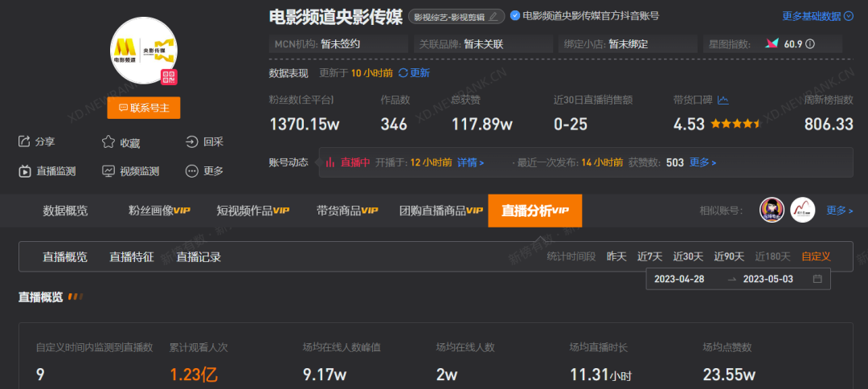Open second similar account avatar

pos(803,211)
